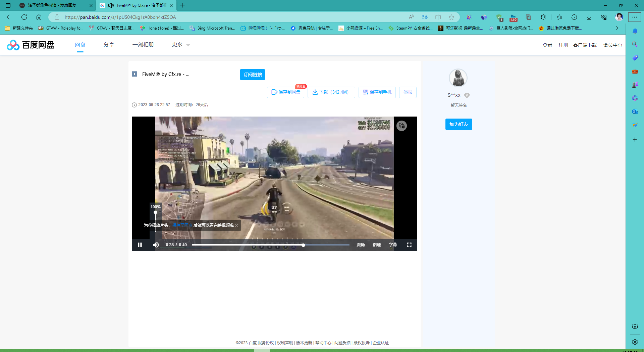Screen dimensions: 644x352
Task: Expand the 更多 dropdown menu
Action: pyautogui.click(x=181, y=45)
